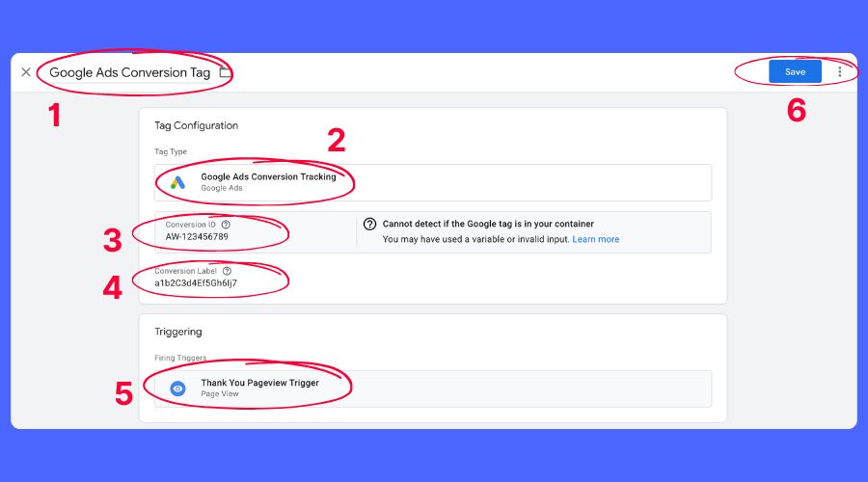This screenshot has width=868, height=482.
Task: Open the Thank You Pageview Trigger
Action: coord(433,388)
